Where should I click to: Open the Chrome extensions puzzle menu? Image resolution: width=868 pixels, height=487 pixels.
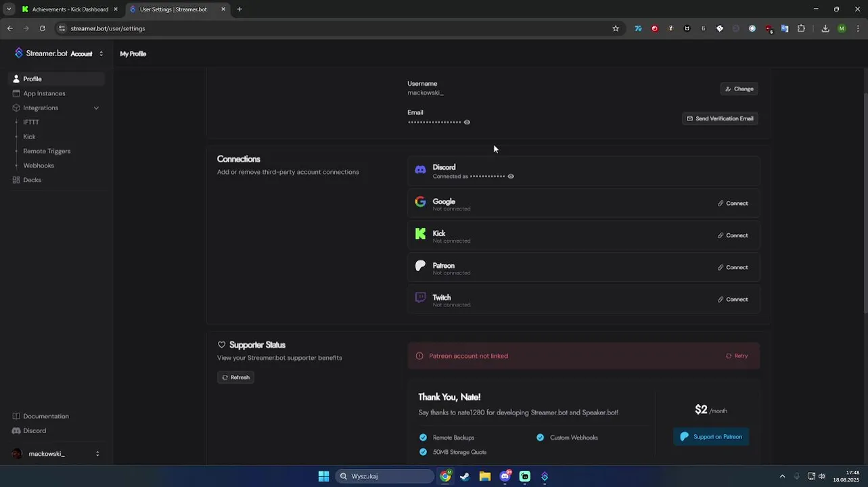click(802, 28)
